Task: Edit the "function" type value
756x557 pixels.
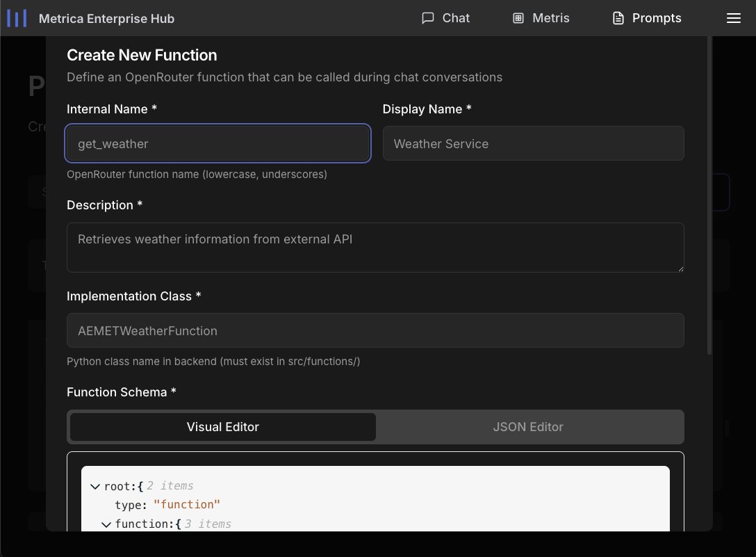Action: (x=186, y=504)
